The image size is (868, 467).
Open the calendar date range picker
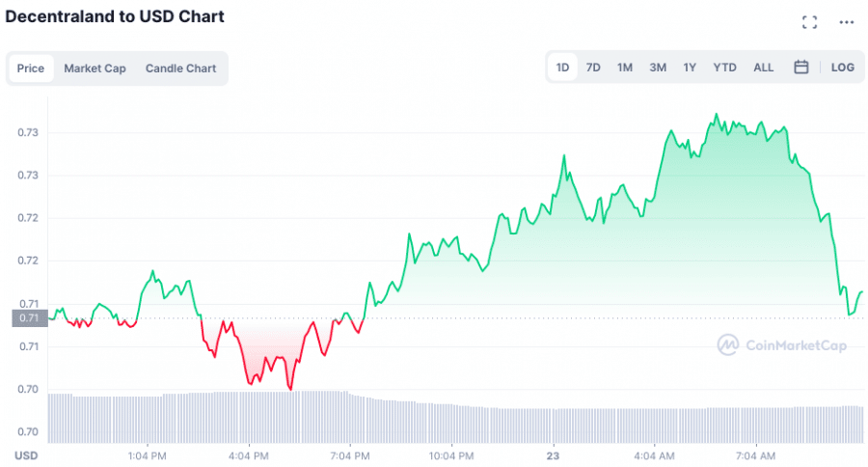[x=801, y=68]
